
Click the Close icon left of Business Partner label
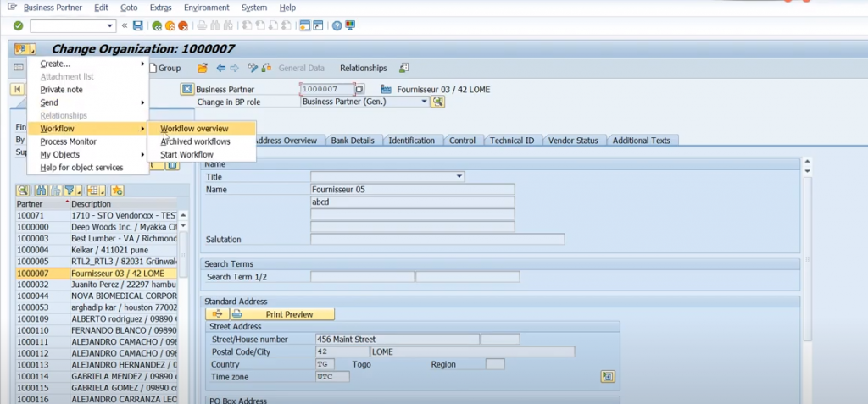point(187,90)
